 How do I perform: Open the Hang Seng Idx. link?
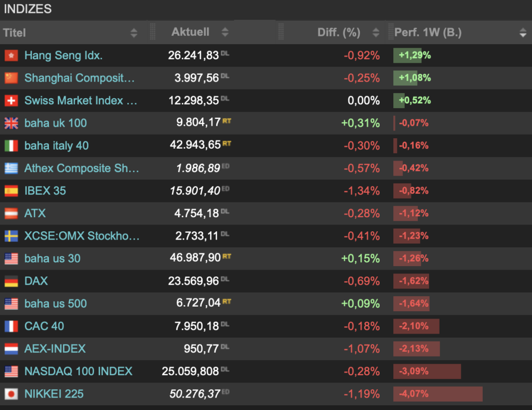click(x=63, y=56)
